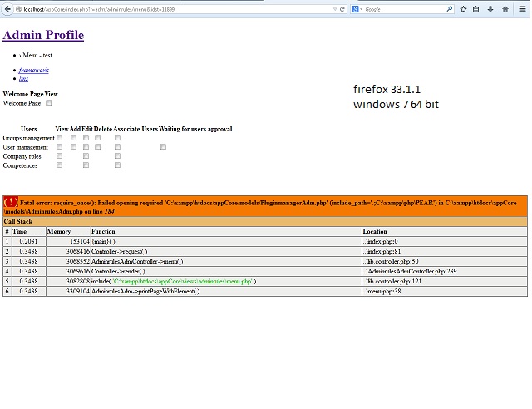Open the framework link
The height and width of the screenshot is (409, 532).
coord(33,70)
